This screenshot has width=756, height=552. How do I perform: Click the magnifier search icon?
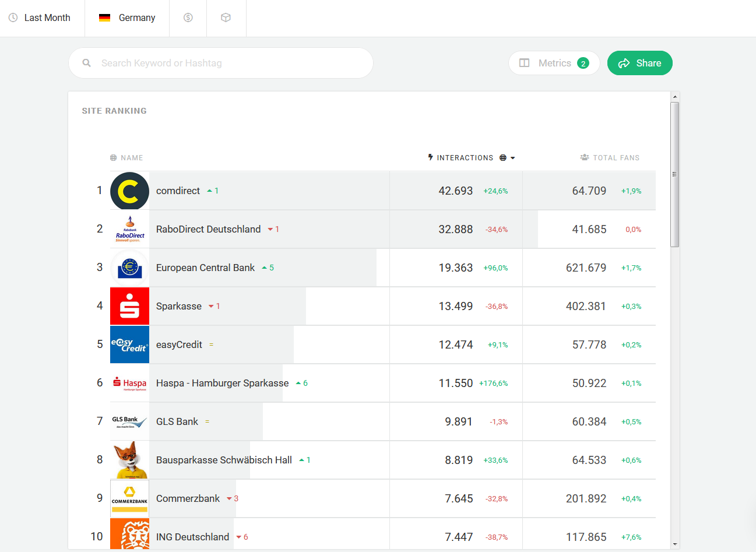(x=86, y=63)
